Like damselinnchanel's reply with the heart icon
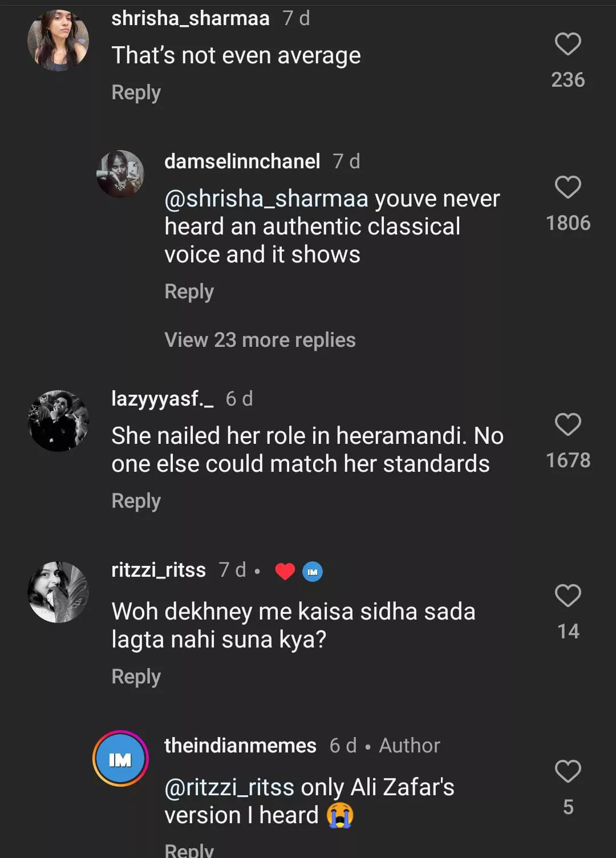 tap(568, 187)
